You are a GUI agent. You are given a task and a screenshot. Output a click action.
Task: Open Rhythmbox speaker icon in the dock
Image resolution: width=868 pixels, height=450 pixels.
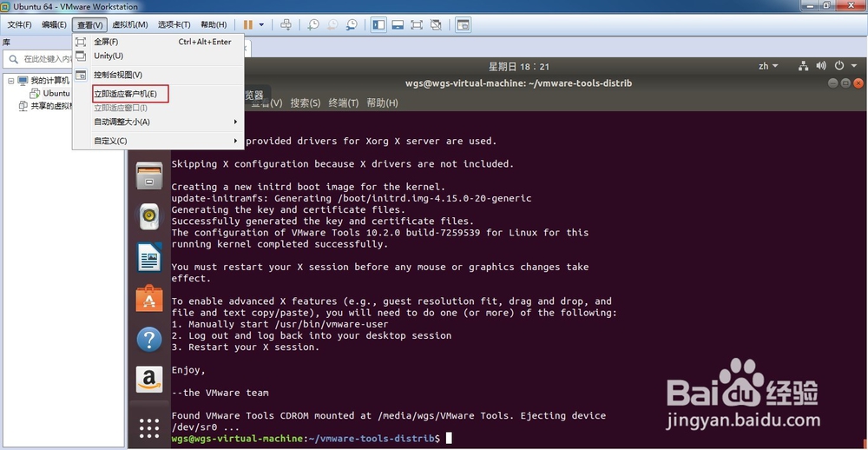149,216
